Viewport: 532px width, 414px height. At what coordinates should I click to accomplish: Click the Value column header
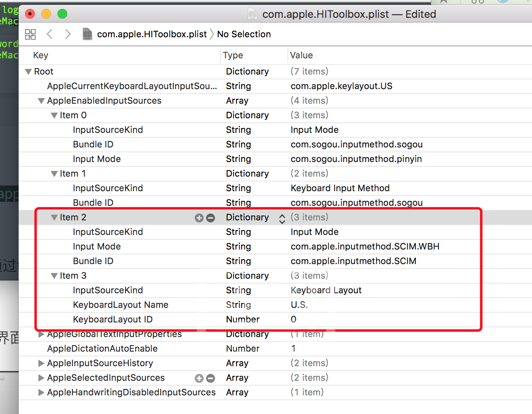302,55
